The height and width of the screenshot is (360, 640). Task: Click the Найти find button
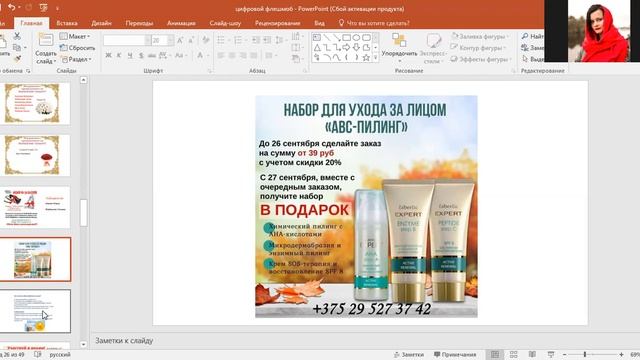click(x=533, y=36)
